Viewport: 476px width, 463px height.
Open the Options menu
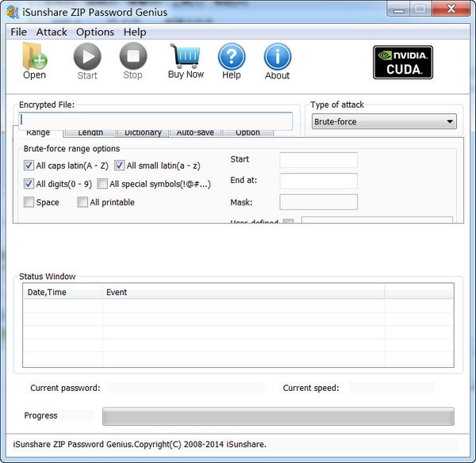[x=95, y=32]
